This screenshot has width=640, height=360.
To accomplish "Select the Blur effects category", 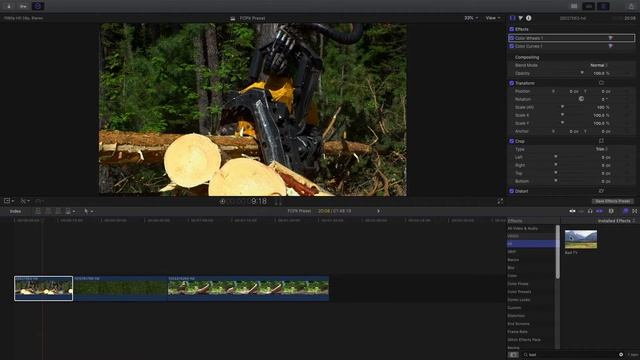I will click(511, 268).
